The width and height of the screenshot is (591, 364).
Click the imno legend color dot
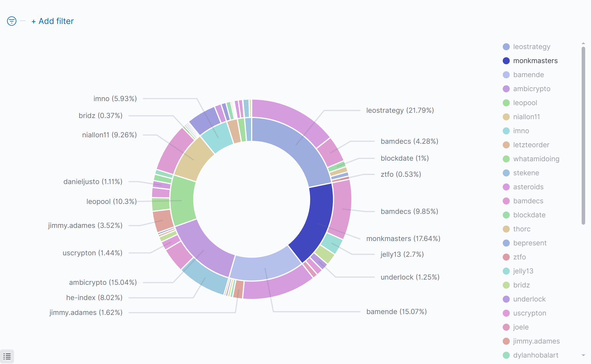click(506, 131)
